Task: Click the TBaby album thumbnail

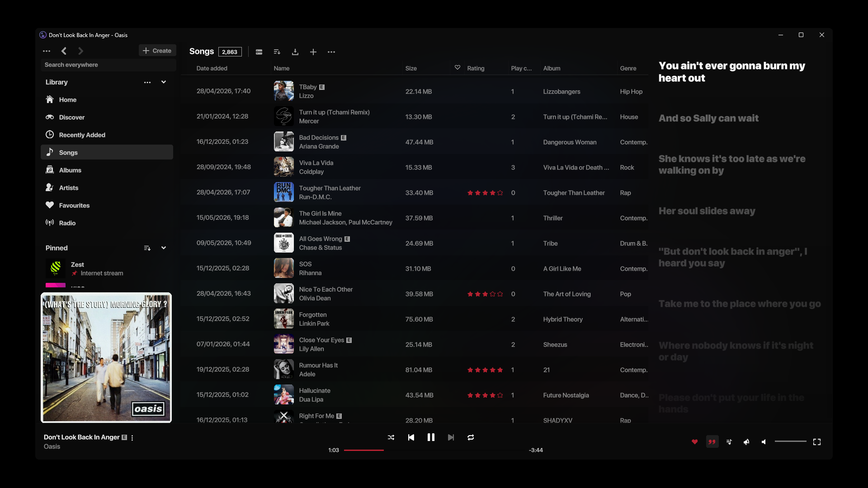Action: pyautogui.click(x=284, y=91)
